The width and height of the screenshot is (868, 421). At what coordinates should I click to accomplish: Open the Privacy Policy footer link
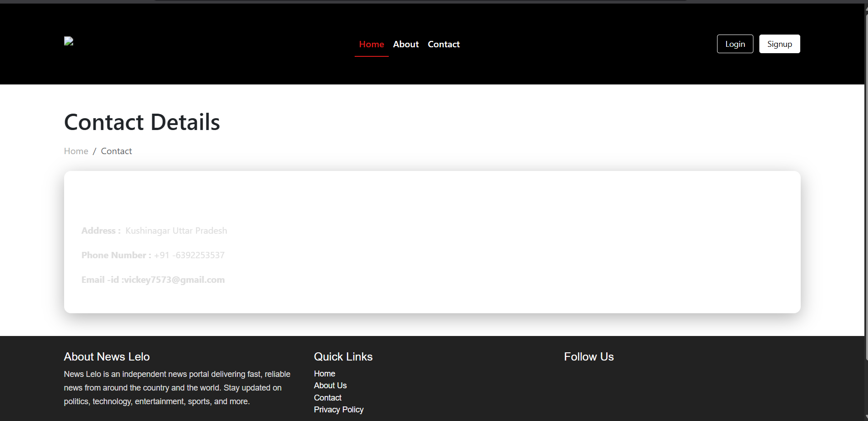(338, 410)
